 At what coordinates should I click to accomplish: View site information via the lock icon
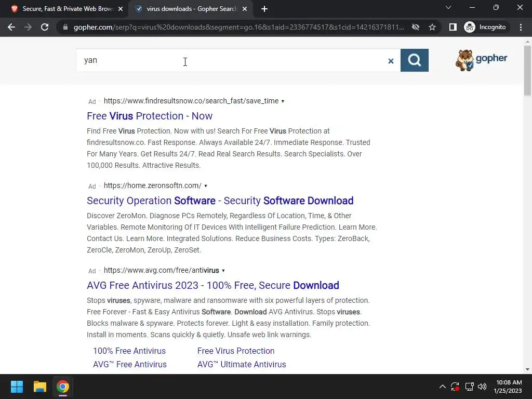(65, 27)
